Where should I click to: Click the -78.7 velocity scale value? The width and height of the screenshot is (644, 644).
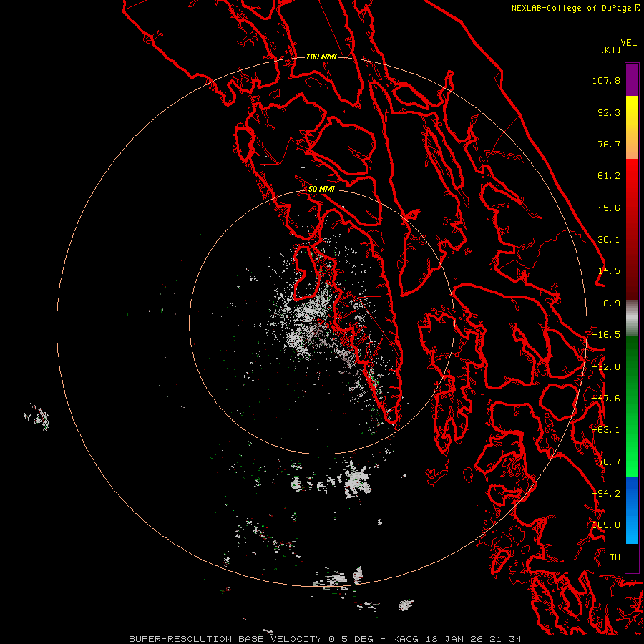(606, 462)
